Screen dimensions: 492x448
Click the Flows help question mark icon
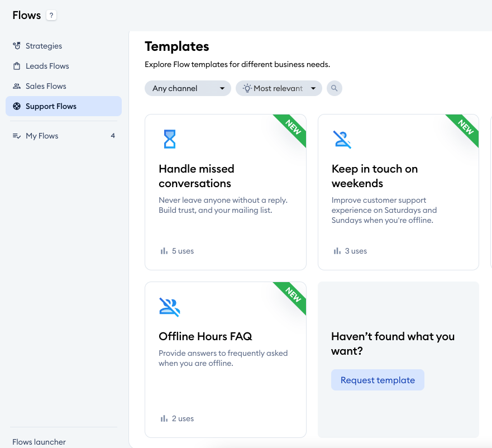[51, 15]
